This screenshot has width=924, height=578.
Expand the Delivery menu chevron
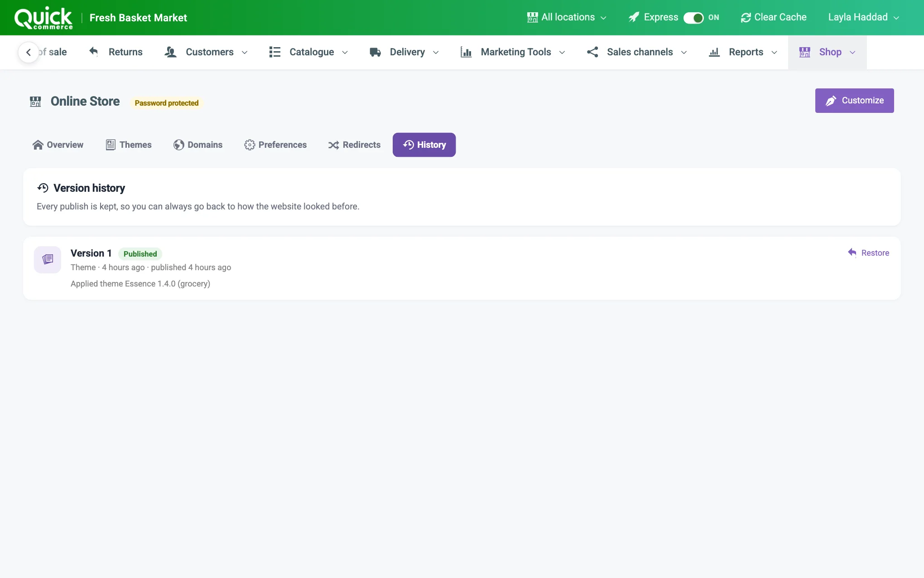pos(436,53)
